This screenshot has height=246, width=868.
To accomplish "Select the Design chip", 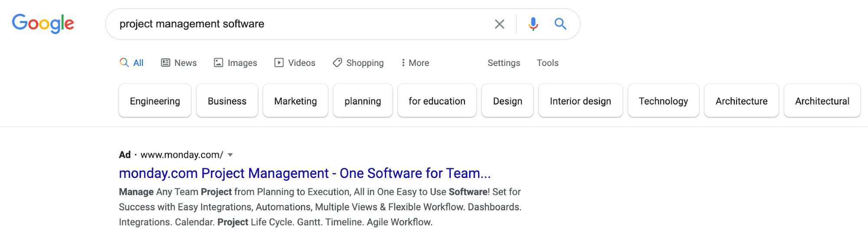I will point(508,101).
